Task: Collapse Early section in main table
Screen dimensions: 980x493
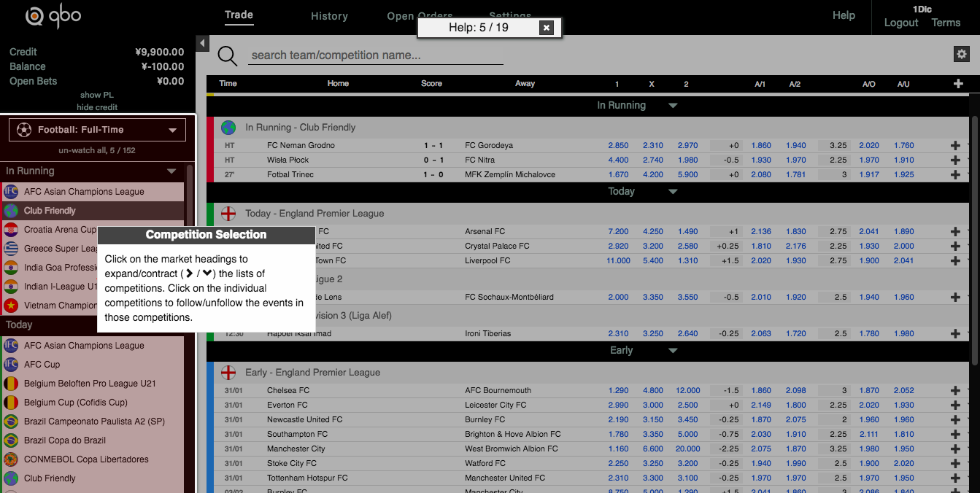Action: (673, 351)
